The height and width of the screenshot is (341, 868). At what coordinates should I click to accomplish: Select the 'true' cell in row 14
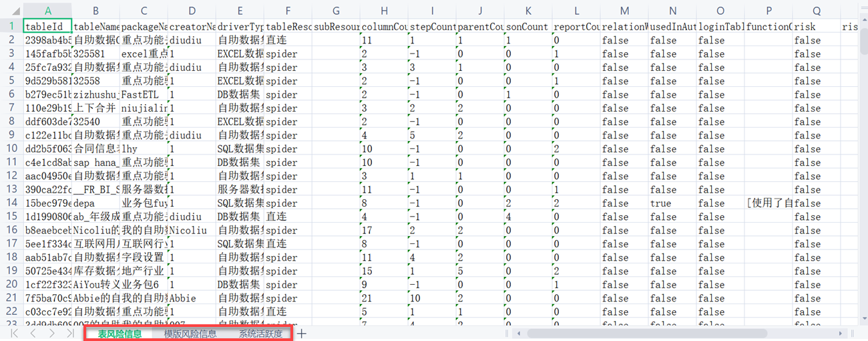(672, 203)
